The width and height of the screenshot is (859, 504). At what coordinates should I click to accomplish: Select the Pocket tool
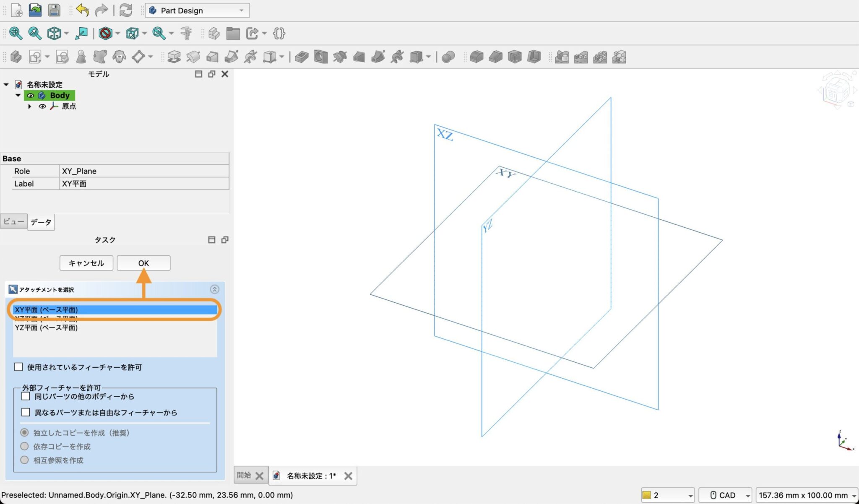coord(302,57)
